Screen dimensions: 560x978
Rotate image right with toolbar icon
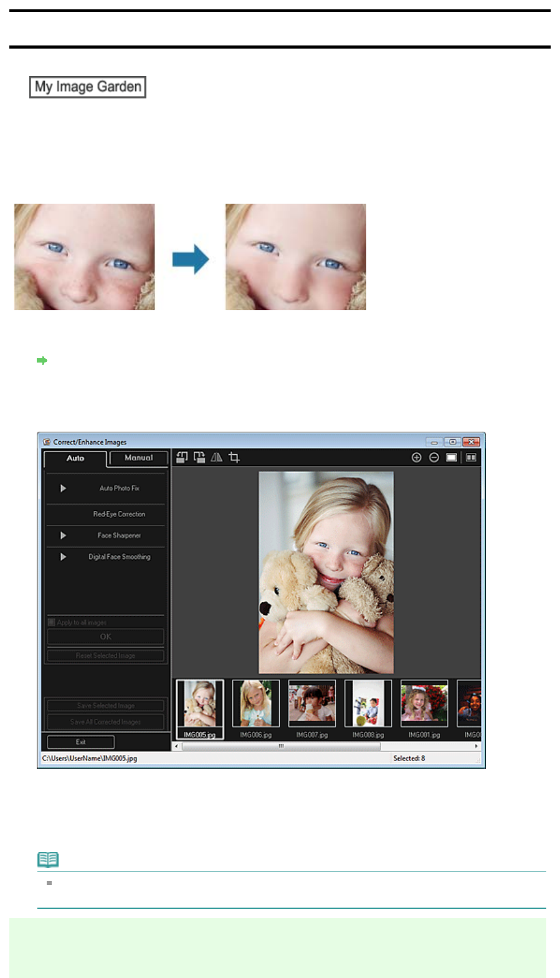(199, 457)
